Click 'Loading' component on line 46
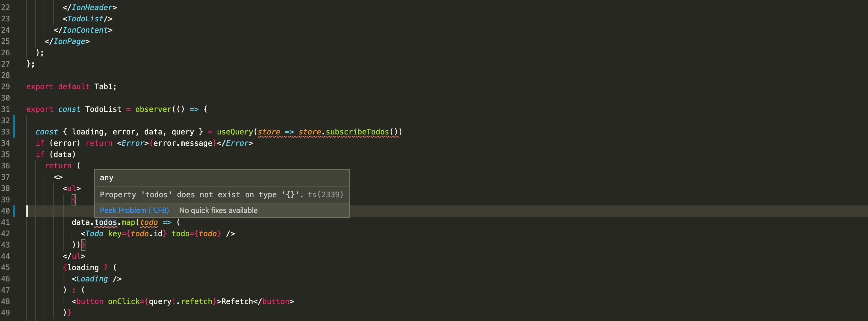868x321 pixels. click(x=92, y=279)
